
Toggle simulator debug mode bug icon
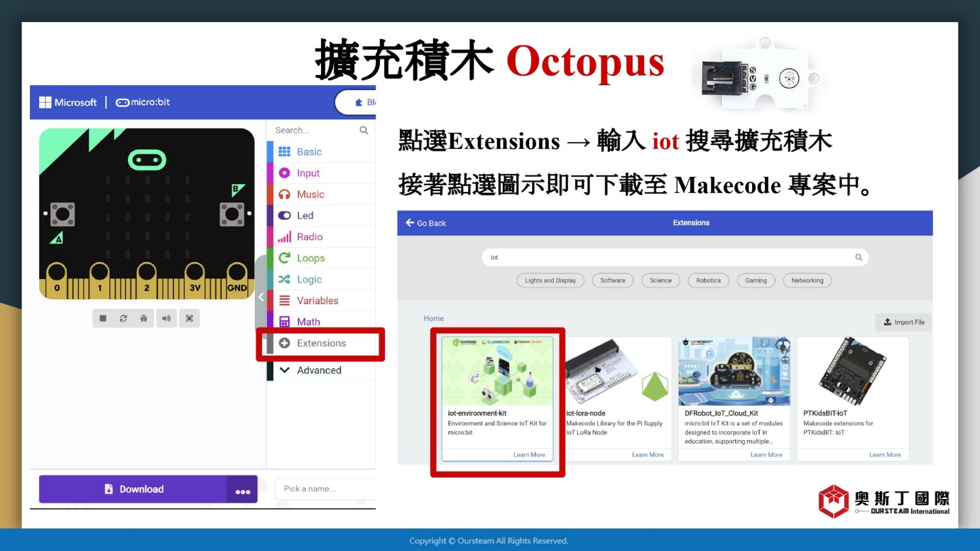(x=143, y=318)
